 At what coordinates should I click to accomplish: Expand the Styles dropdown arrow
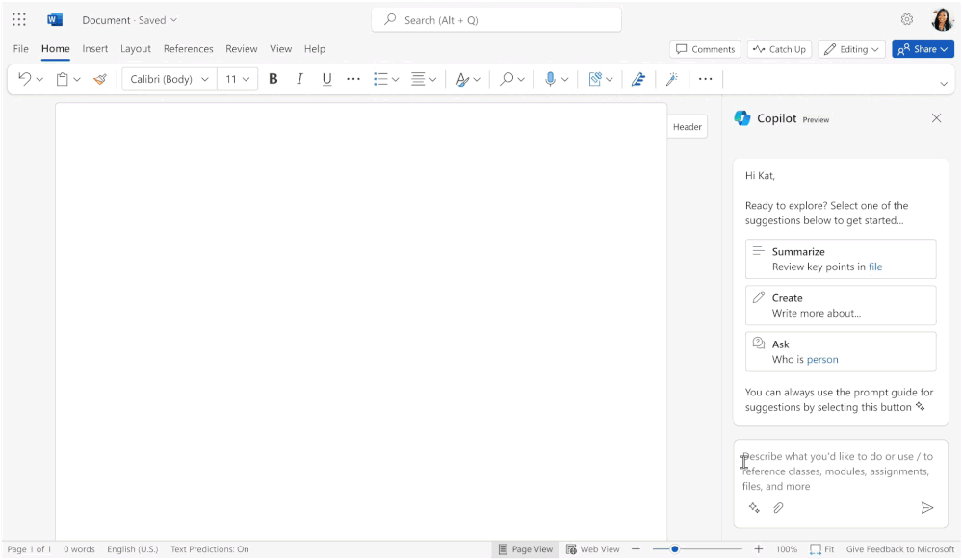click(x=477, y=79)
